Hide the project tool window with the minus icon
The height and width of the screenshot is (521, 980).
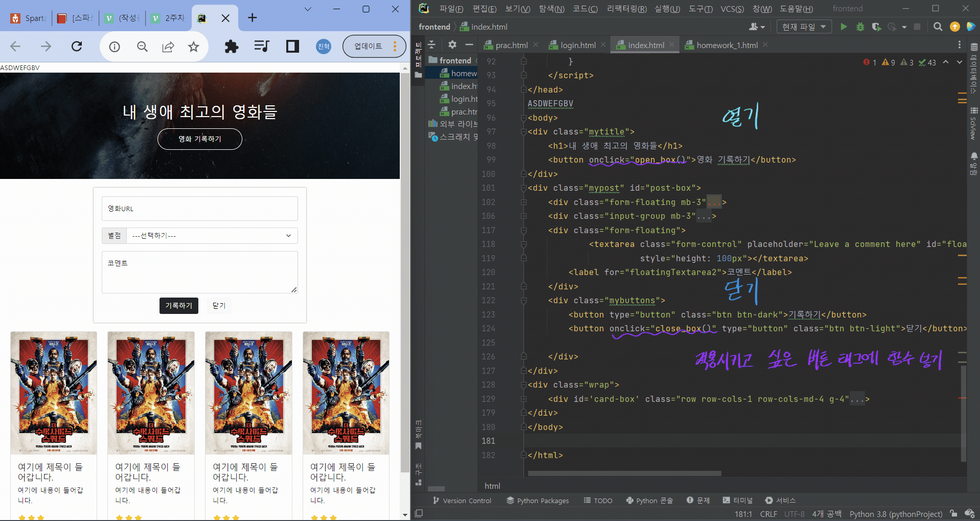click(x=469, y=44)
